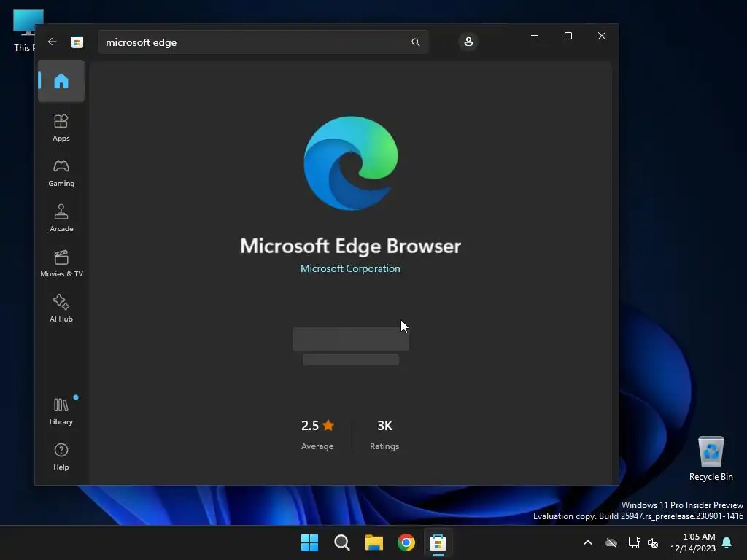Close the Microsoft Store window

(602, 36)
